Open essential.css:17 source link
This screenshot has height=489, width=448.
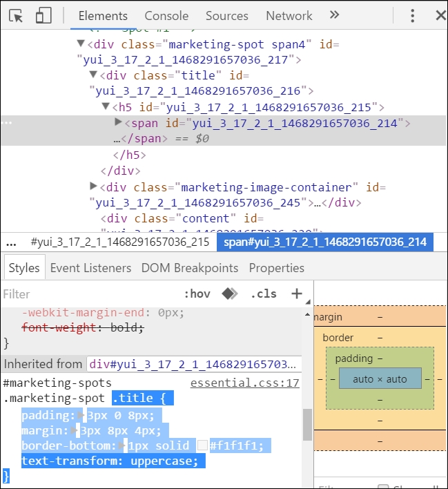point(245,383)
